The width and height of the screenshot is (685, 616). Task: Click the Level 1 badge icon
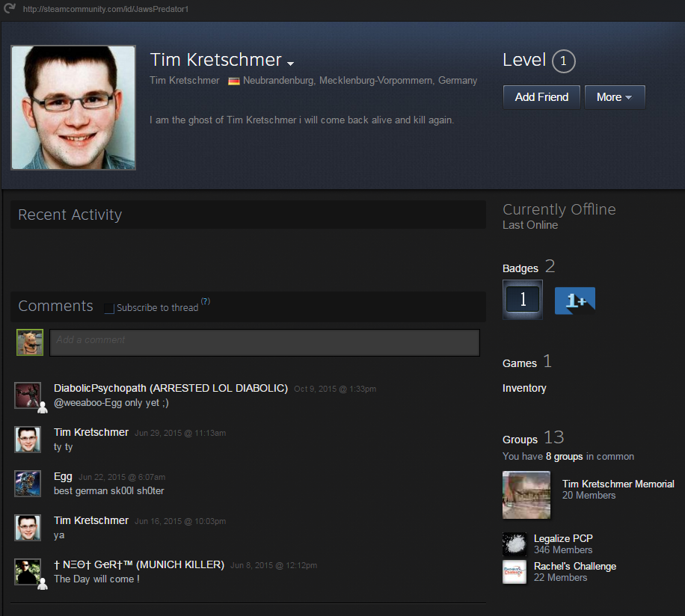tap(523, 300)
